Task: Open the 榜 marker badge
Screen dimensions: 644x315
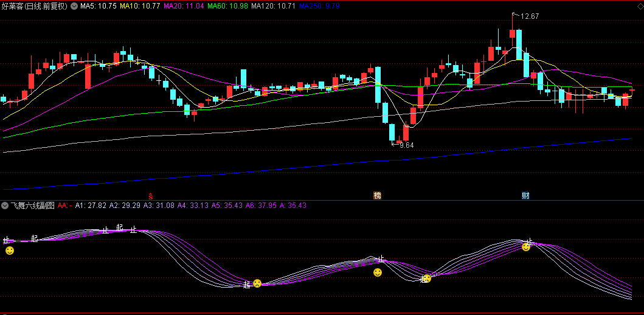Action: tap(377, 195)
